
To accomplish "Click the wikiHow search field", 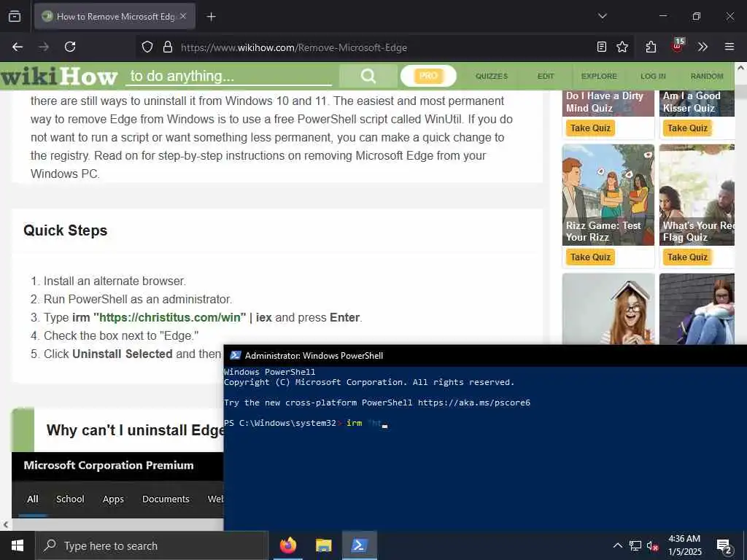I will click(x=228, y=76).
